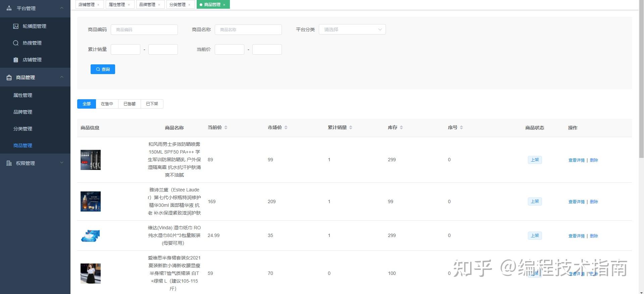644x294 pixels.
Task: Delete the 和风雨 sunscreen product
Action: 594,160
